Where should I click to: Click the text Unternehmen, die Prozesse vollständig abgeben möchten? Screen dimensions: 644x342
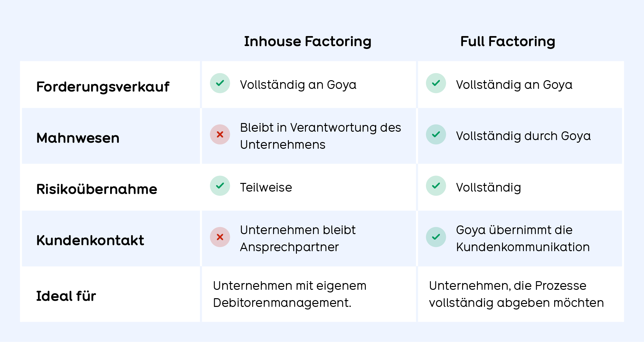516,294
